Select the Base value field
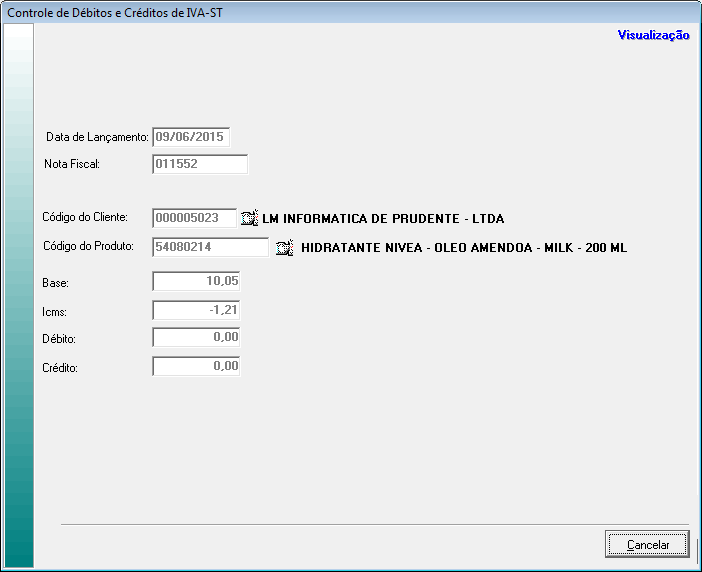Image resolution: width=702 pixels, height=572 pixels. (197, 283)
